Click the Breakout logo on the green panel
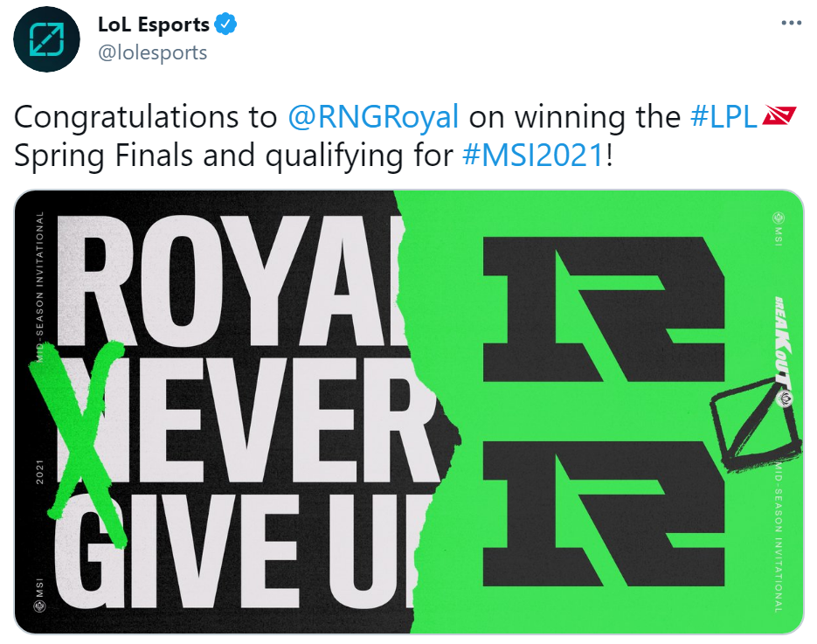 click(782, 341)
